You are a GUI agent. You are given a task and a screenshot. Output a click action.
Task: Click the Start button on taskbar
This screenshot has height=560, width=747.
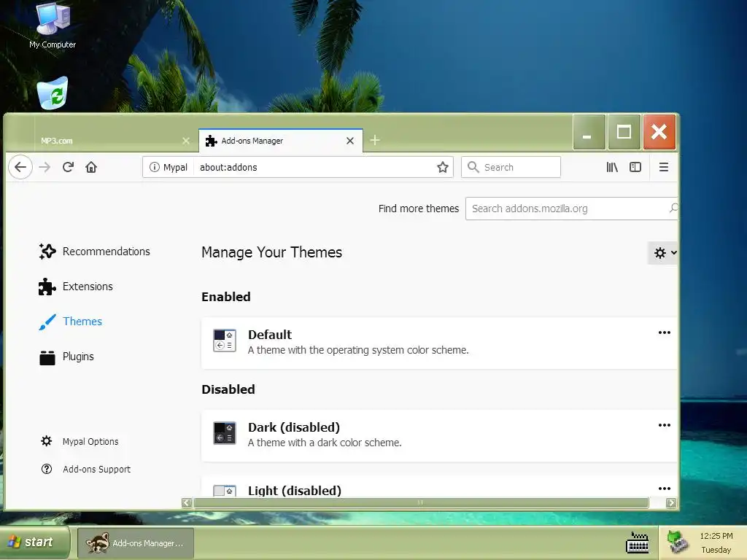pyautogui.click(x=34, y=542)
